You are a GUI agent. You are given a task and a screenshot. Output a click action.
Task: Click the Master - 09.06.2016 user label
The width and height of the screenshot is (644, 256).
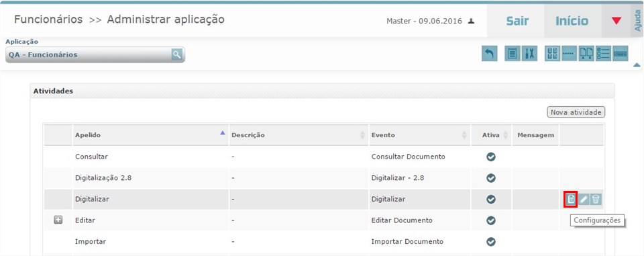[x=424, y=21]
